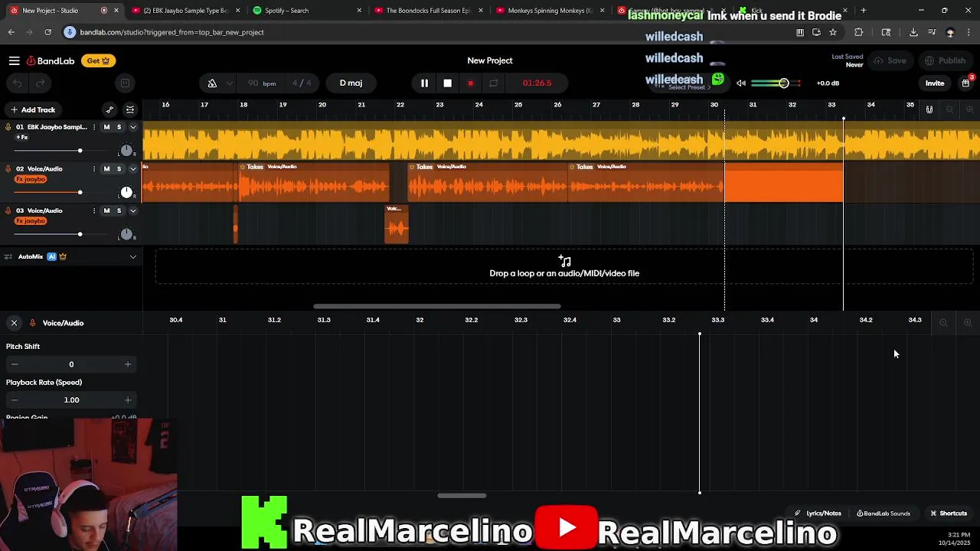Expand the 02 Voice/Audio track options
Screen dimensions: 980x551
pyautogui.click(x=132, y=168)
